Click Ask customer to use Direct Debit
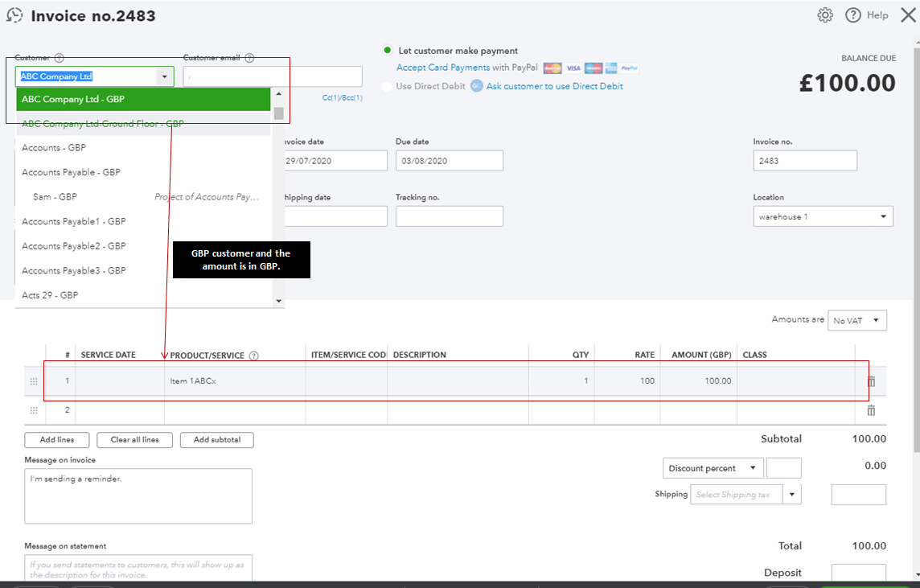The height and width of the screenshot is (588, 920). (x=554, y=86)
